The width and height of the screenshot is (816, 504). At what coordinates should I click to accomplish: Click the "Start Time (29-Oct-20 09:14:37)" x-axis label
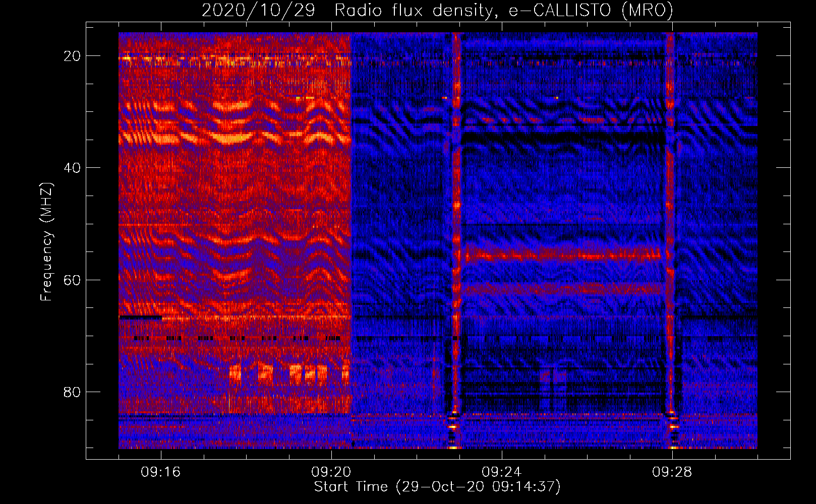point(437,487)
